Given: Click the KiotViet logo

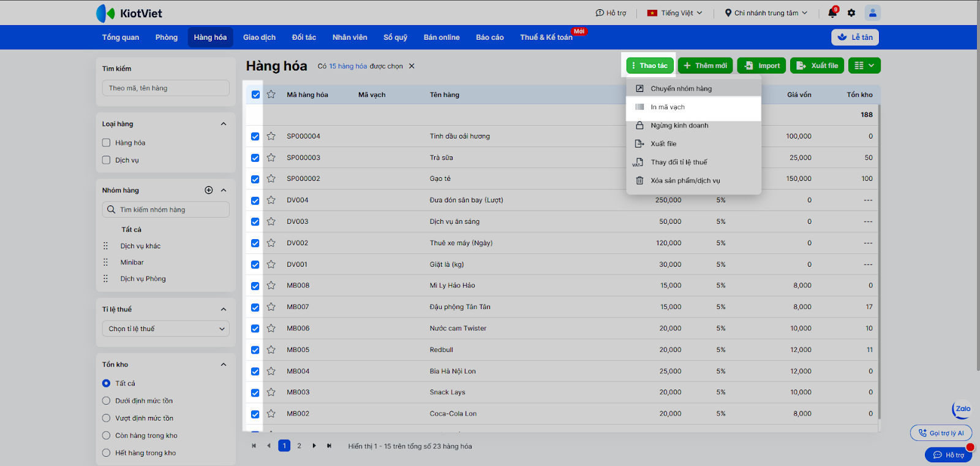Looking at the screenshot, I should [129, 13].
